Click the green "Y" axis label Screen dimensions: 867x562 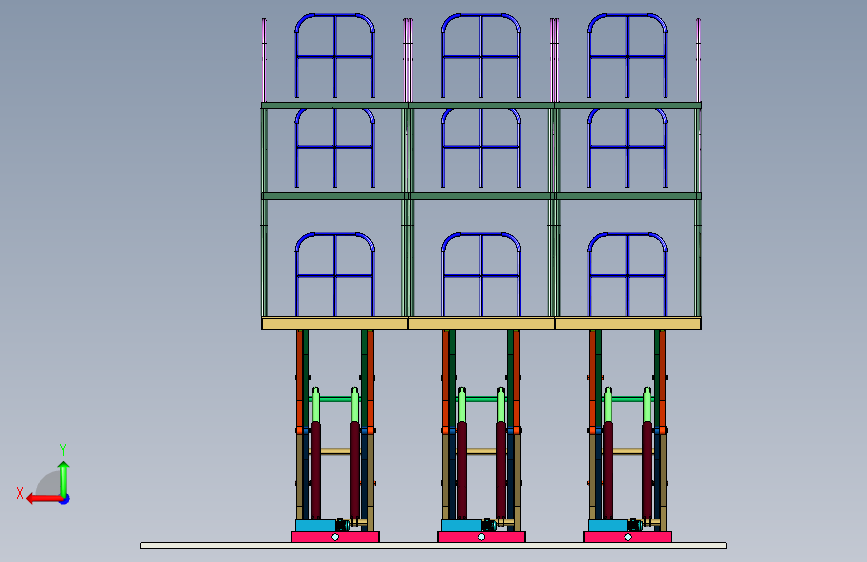(63, 450)
